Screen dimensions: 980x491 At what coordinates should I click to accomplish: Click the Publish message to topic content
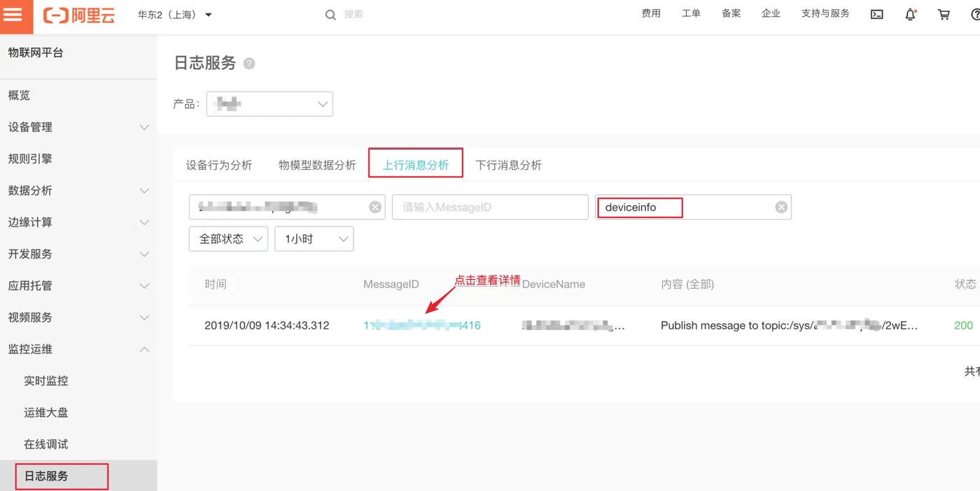pyautogui.click(x=789, y=325)
